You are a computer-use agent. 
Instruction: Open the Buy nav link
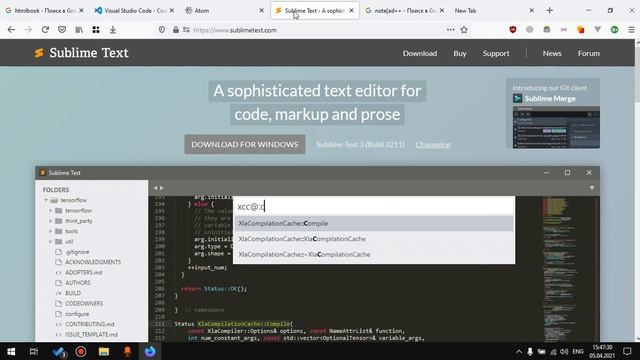[x=460, y=53]
